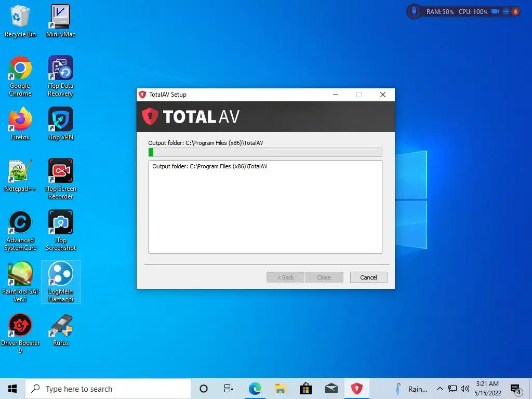
Task: Click the taskbar search box
Action: point(108,389)
